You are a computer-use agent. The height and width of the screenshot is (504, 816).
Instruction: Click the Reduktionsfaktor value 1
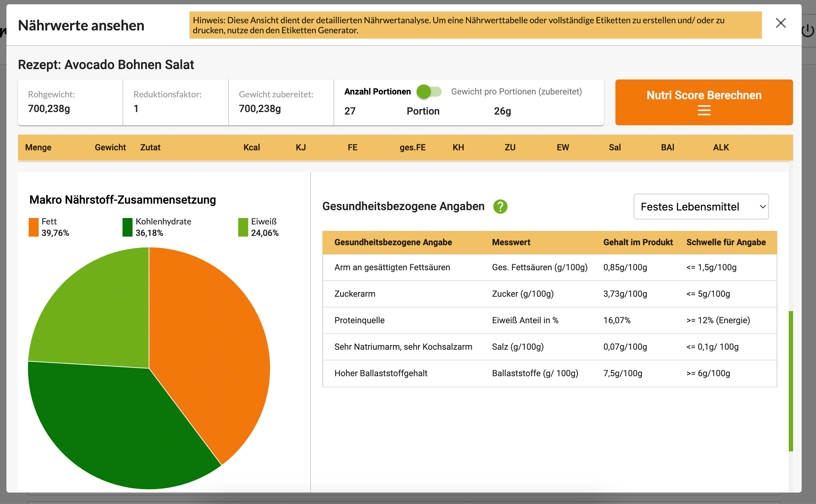point(136,108)
